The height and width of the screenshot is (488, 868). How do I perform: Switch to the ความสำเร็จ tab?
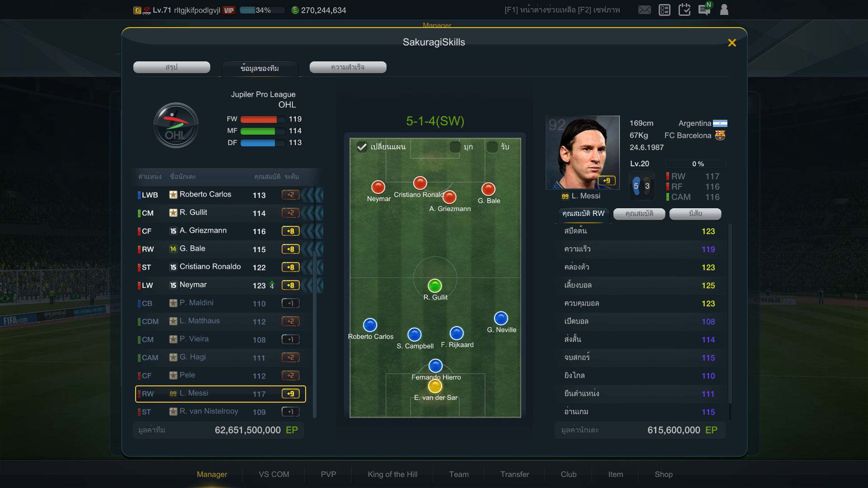point(348,67)
